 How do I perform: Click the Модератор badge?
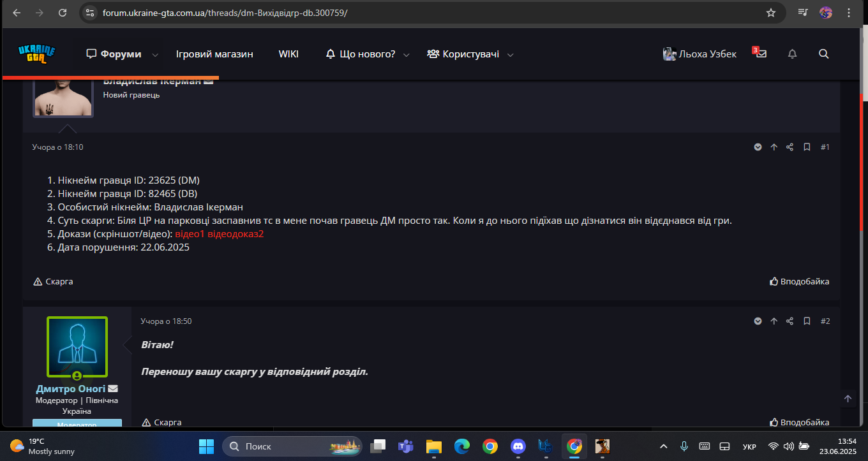pos(77,423)
